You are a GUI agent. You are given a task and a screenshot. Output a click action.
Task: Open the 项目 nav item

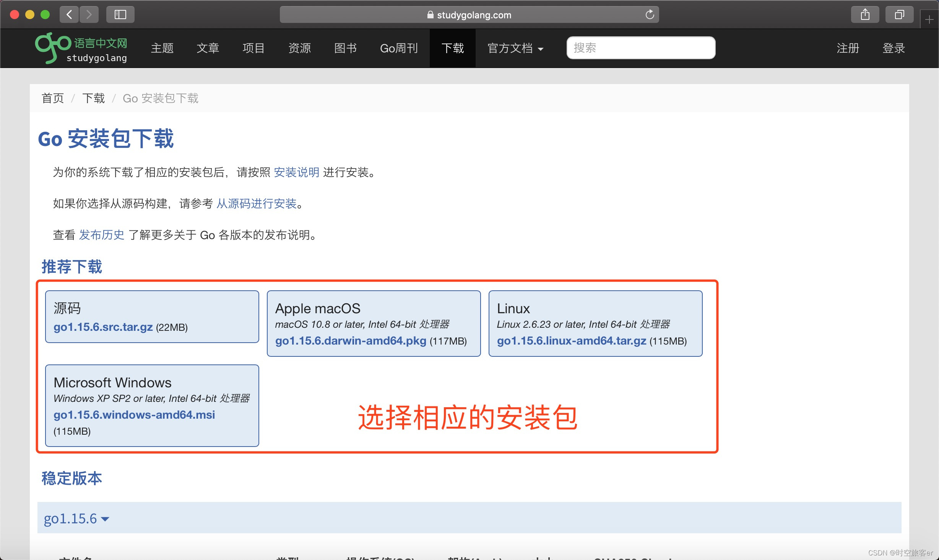[253, 48]
